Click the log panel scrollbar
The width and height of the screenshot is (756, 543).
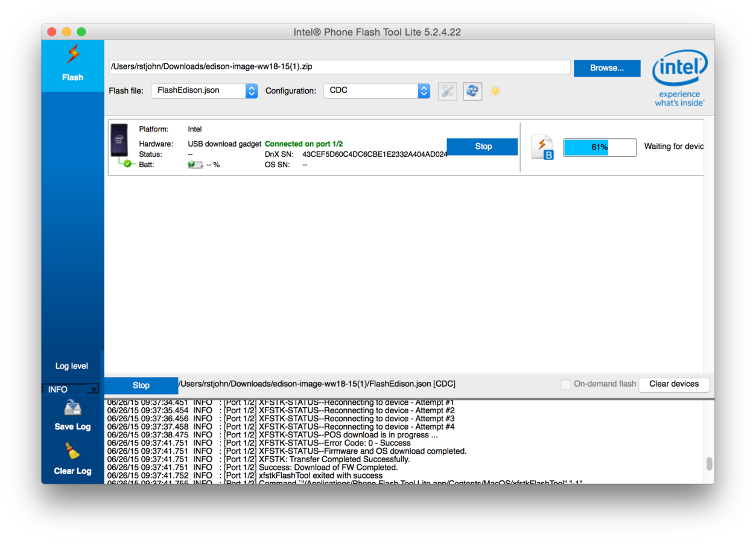tap(710, 463)
